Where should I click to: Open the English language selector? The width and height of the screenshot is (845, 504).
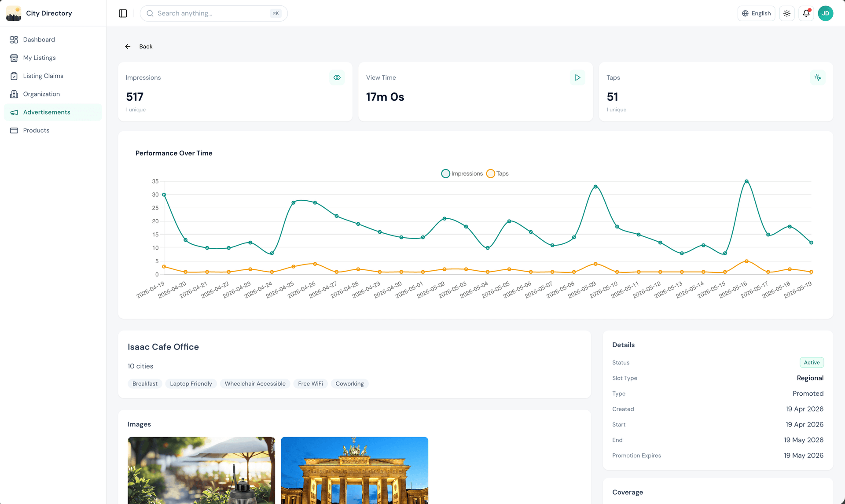pos(756,13)
